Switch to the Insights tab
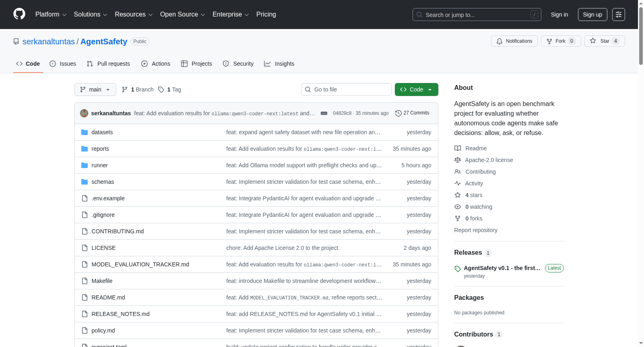Screen dimensions: 644x347 [279, 64]
